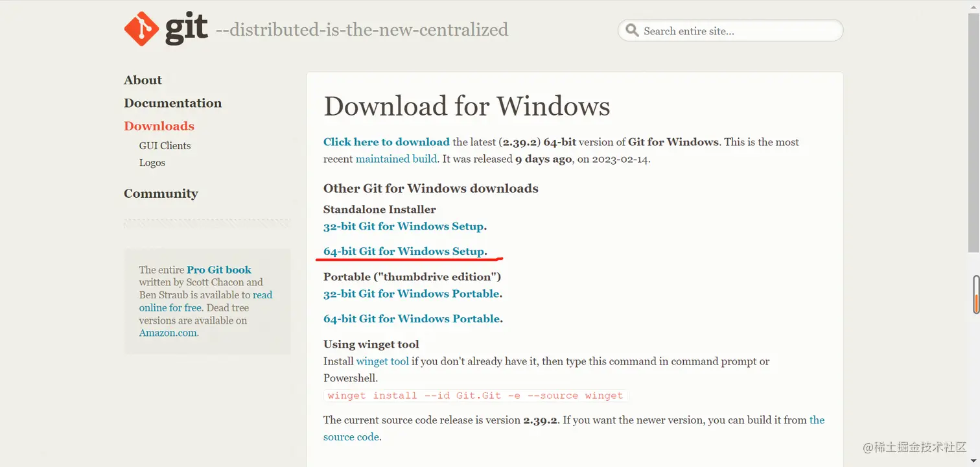Click the 'Click here to download' link
980x467 pixels.
point(386,142)
